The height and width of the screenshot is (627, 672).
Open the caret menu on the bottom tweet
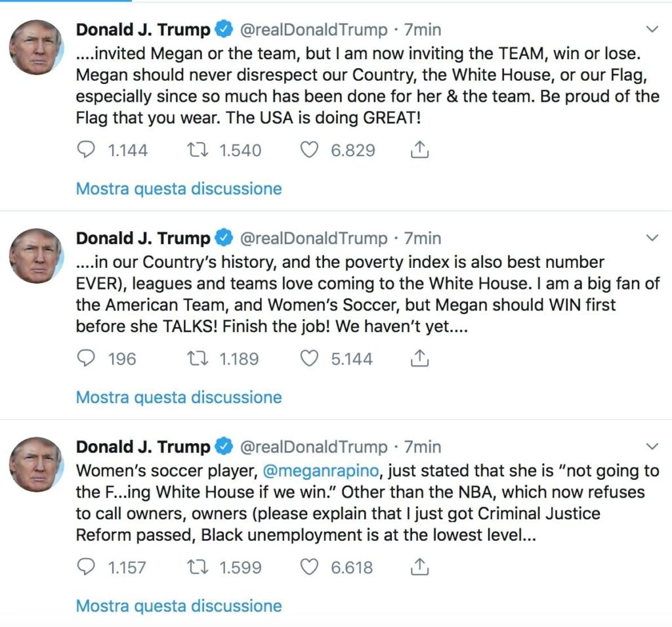coord(652,446)
